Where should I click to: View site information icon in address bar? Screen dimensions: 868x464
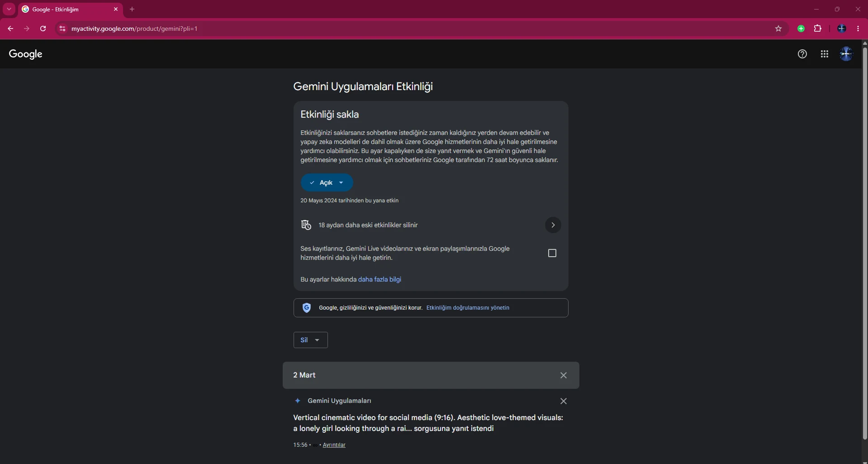tap(62, 29)
